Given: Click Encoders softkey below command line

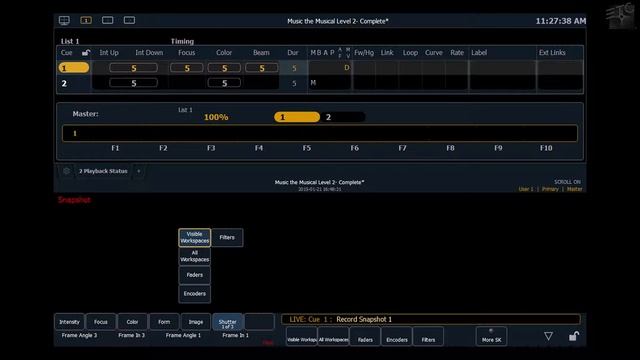Looking at the screenshot, I should (x=397, y=337).
